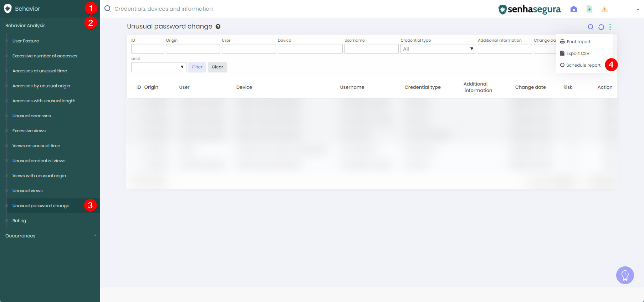This screenshot has height=302, width=644.
Task: Open Accesses with unusual length
Action: tap(44, 101)
